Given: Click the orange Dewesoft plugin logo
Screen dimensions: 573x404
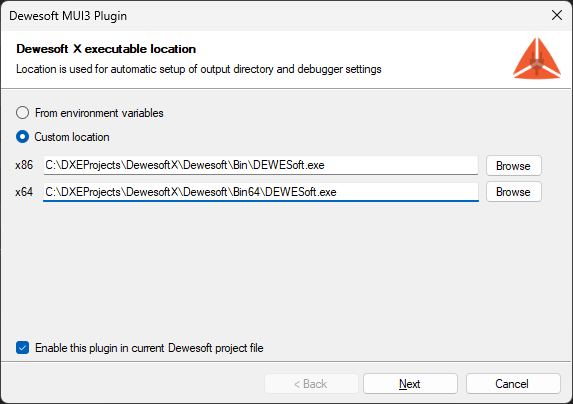Looking at the screenshot, I should pos(536,58).
